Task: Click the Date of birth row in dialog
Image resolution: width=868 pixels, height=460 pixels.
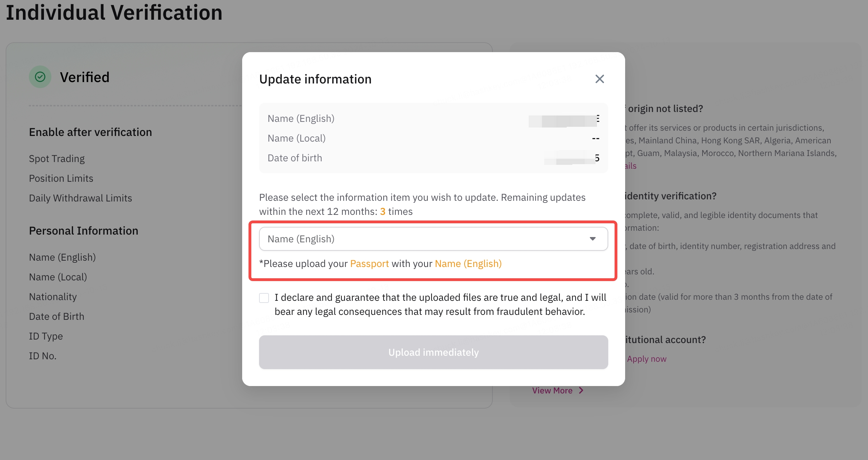Action: click(x=433, y=158)
